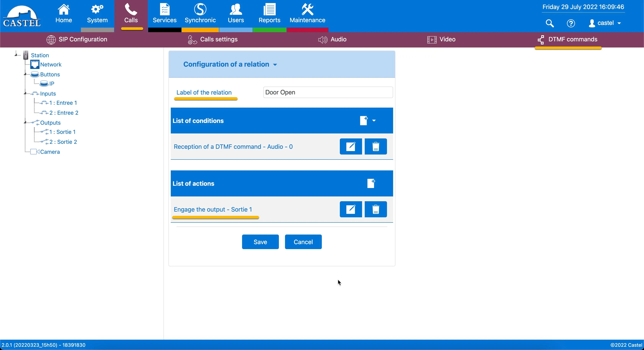Edit the DTMF command condition
This screenshot has height=350, width=644.
[x=351, y=146]
